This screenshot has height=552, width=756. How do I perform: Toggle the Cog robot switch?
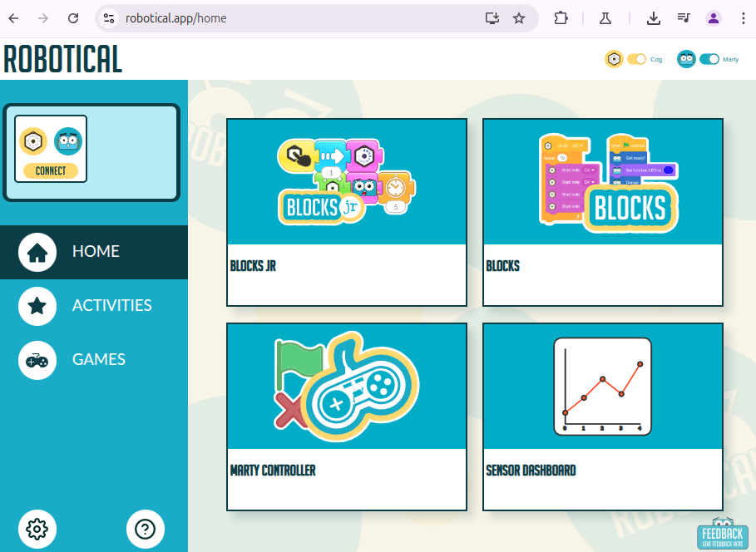636,59
